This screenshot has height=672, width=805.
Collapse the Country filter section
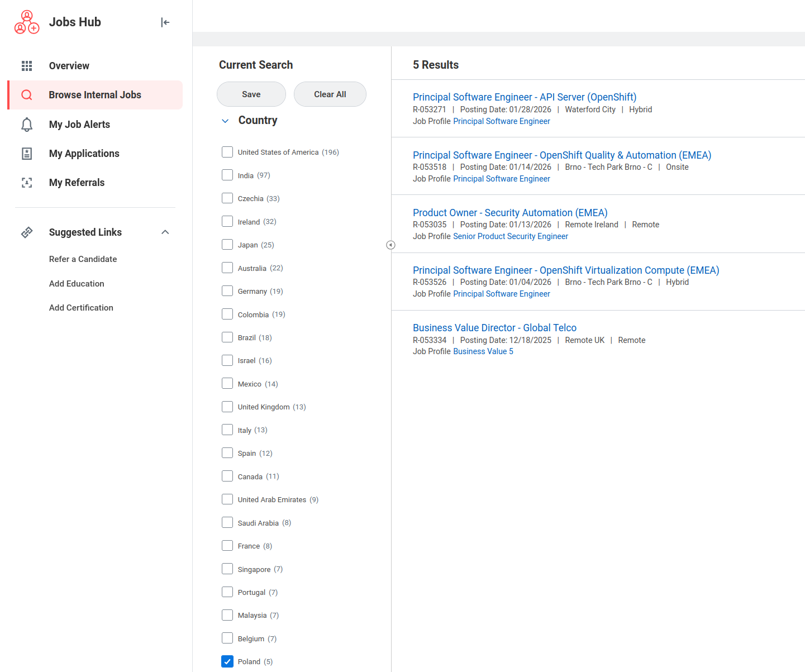pos(225,121)
